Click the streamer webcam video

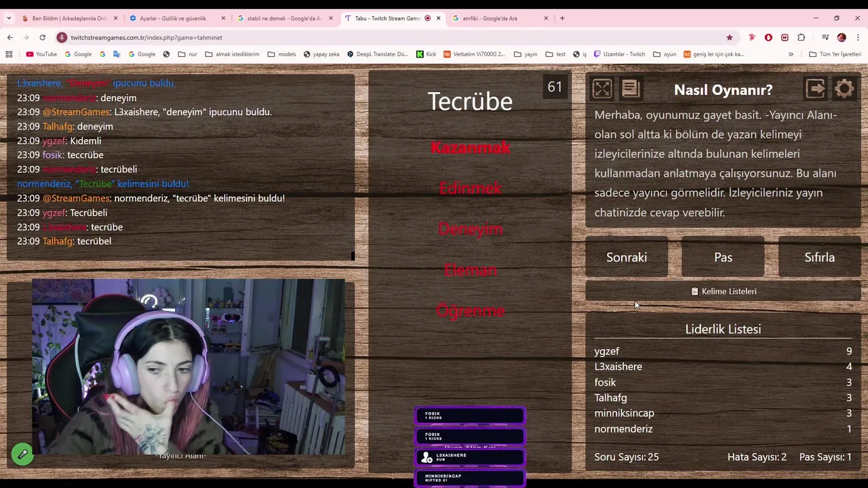point(189,366)
